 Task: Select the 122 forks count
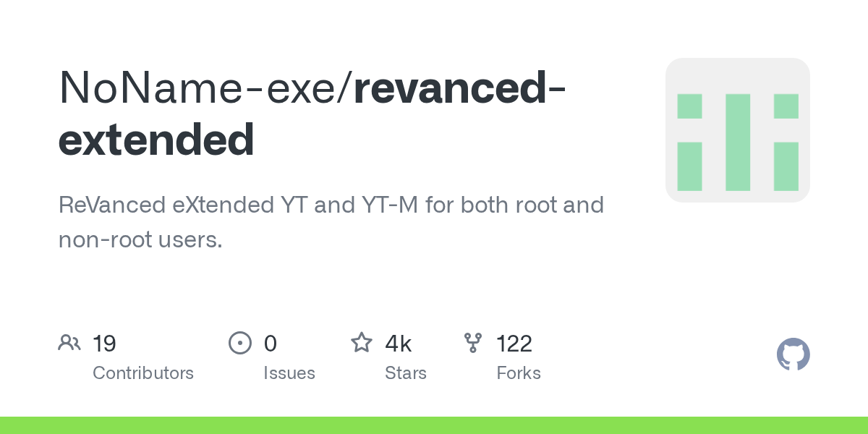[x=514, y=343]
